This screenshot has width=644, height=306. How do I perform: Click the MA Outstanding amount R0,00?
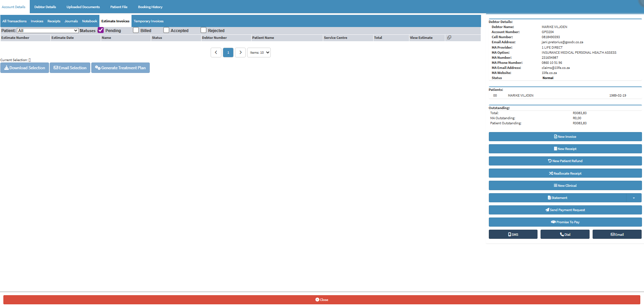[577, 118]
